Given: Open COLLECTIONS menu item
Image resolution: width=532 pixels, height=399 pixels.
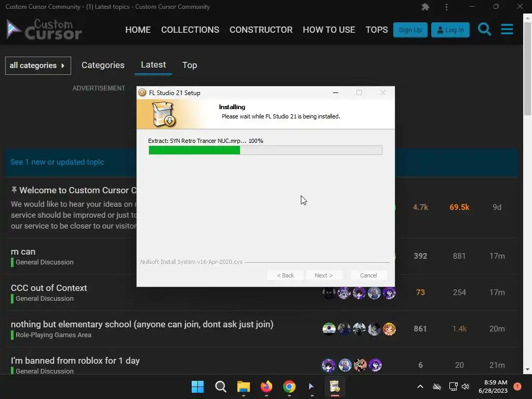Looking at the screenshot, I should point(190,30).
